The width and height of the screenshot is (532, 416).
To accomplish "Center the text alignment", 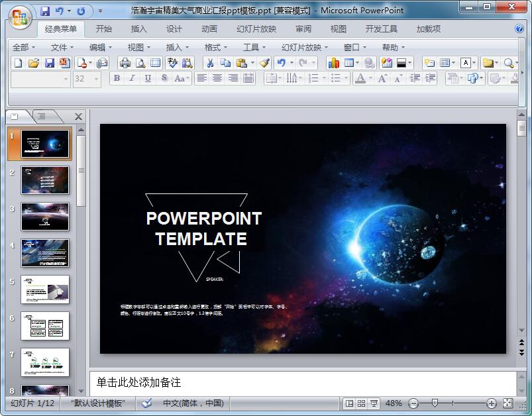I will 217,78.
